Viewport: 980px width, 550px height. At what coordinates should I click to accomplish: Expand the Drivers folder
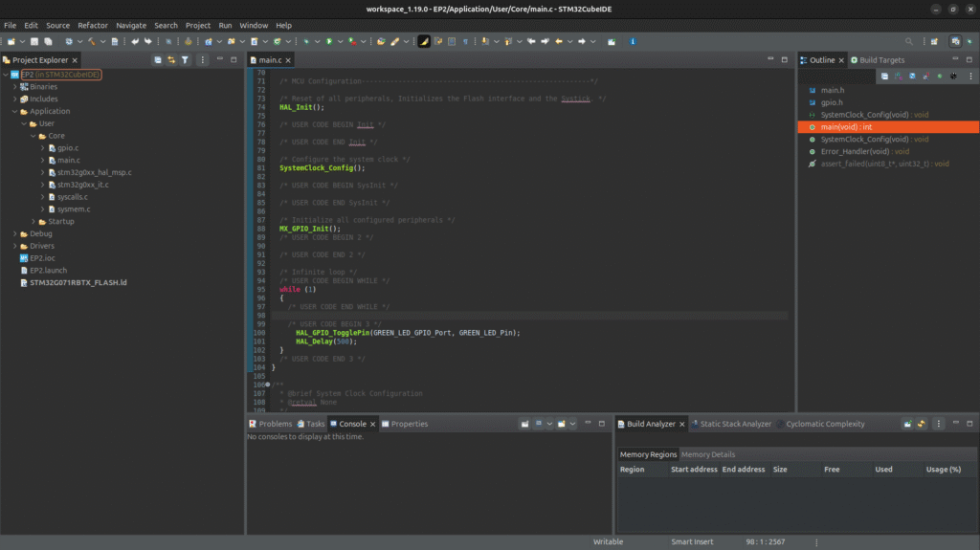pyautogui.click(x=15, y=246)
